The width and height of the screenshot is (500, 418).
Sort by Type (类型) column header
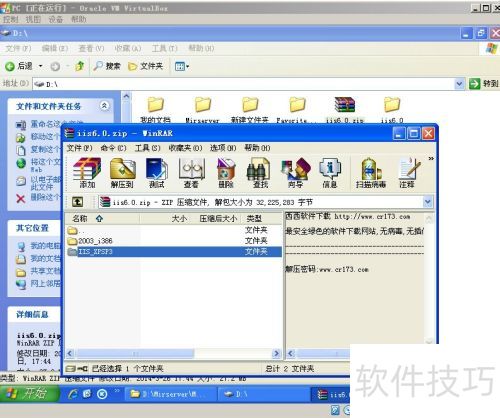(262, 219)
